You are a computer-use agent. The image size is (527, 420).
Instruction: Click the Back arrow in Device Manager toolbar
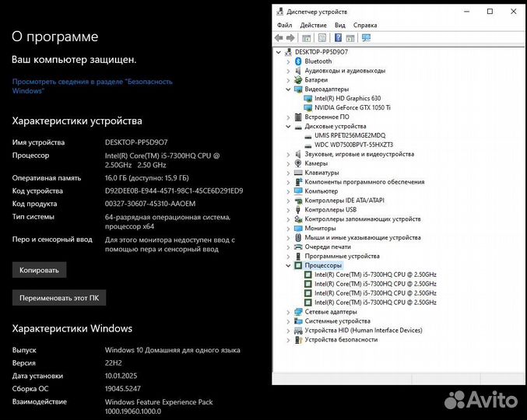coord(279,38)
